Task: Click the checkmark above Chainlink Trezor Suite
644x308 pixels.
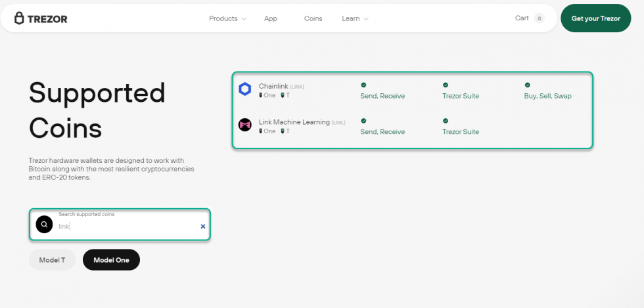Action: pyautogui.click(x=446, y=85)
